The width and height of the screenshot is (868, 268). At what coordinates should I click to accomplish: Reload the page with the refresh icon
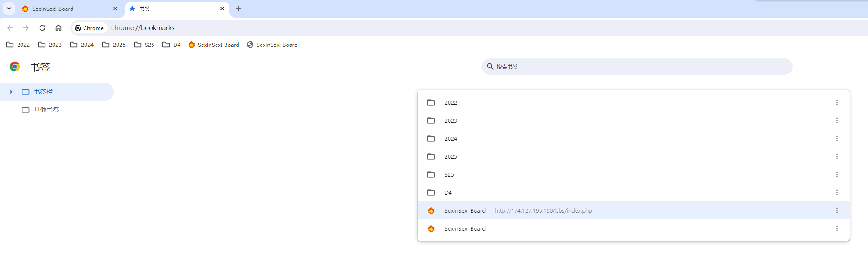42,28
